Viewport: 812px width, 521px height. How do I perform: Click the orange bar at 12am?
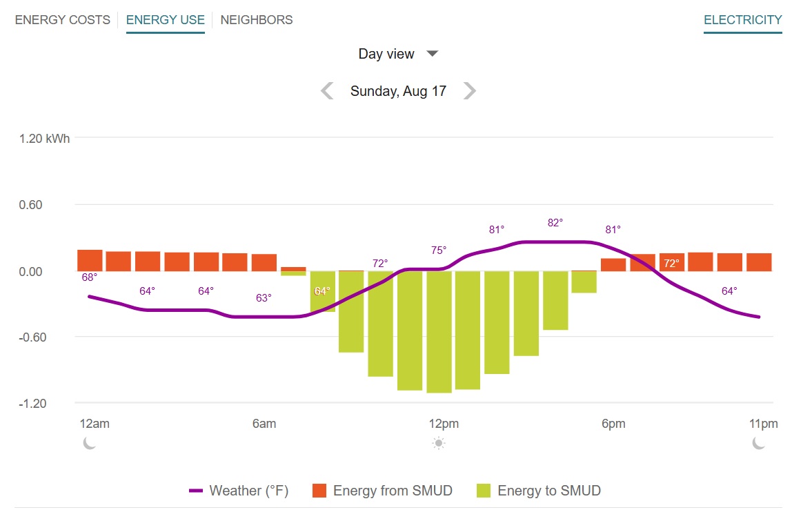[90, 260]
